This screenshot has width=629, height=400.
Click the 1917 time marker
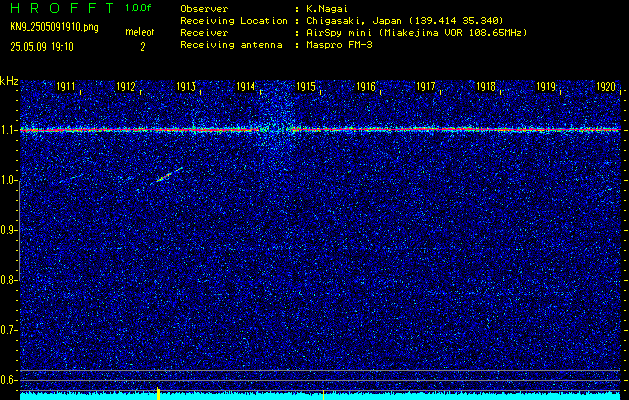coord(426,87)
